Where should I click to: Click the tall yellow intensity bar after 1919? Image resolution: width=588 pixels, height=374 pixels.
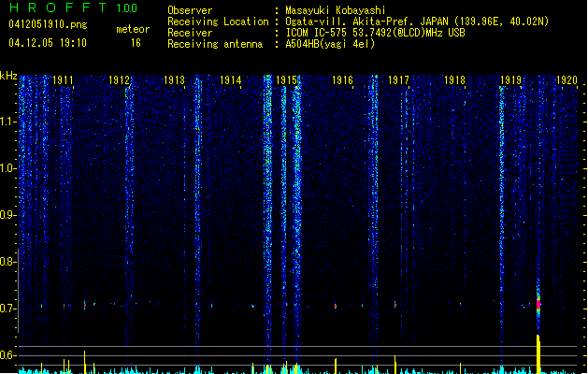coord(538,353)
